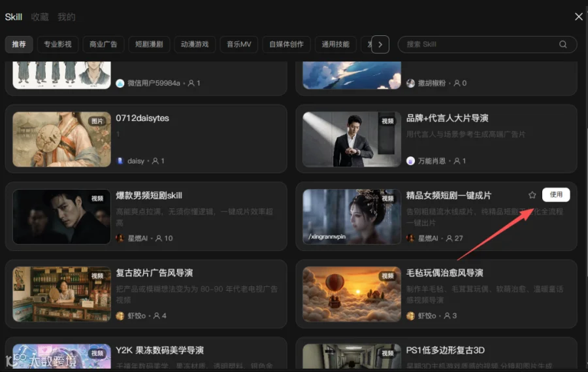
Task: Click 虾饺o avatar on 复古胶片广告风导演 card
Action: [120, 316]
